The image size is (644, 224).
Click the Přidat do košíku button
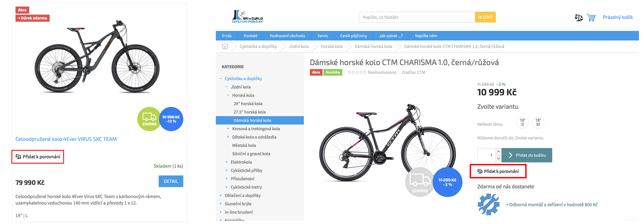(527, 155)
